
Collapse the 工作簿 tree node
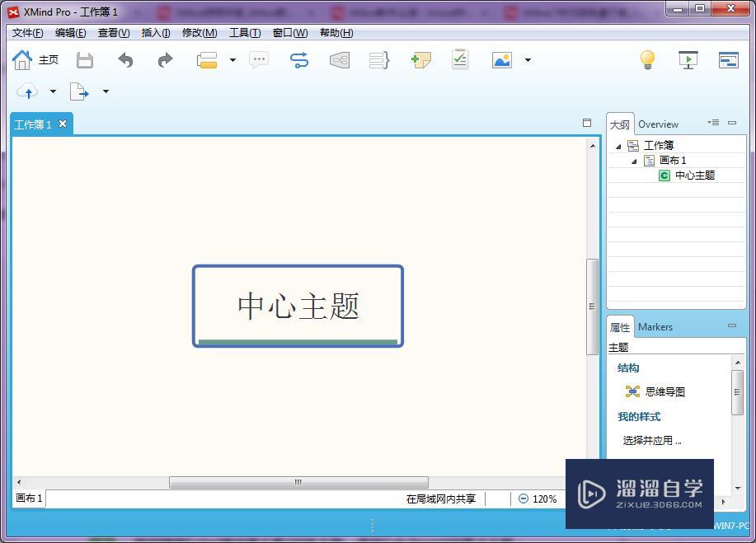coord(618,147)
